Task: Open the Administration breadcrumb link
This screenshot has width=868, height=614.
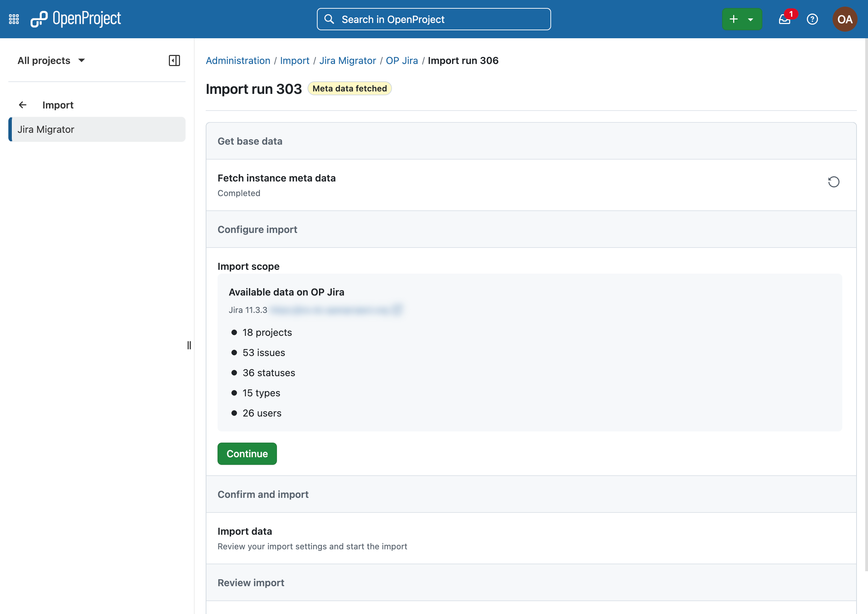Action: coord(238,60)
